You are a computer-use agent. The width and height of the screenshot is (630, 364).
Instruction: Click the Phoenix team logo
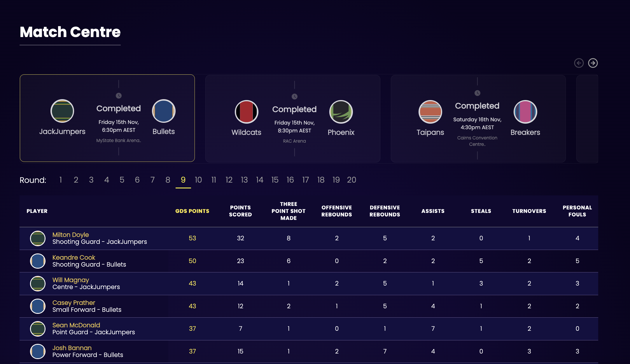[x=341, y=112]
